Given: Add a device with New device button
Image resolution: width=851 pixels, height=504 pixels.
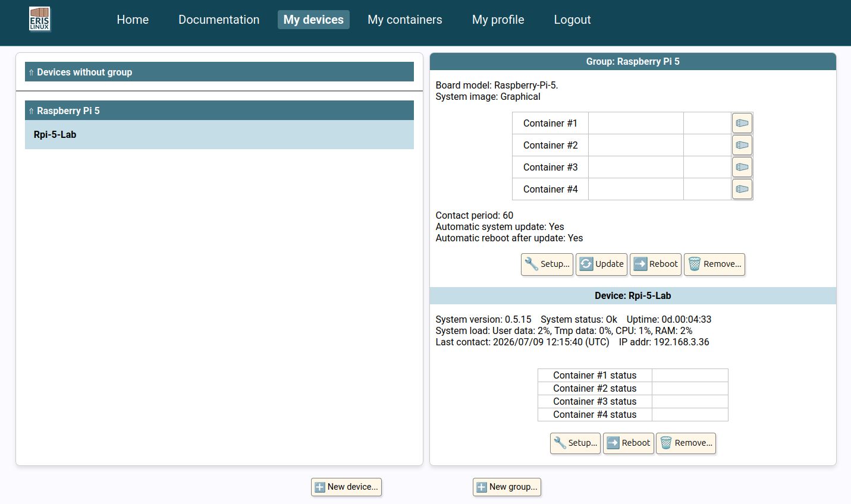Looking at the screenshot, I should click(346, 487).
